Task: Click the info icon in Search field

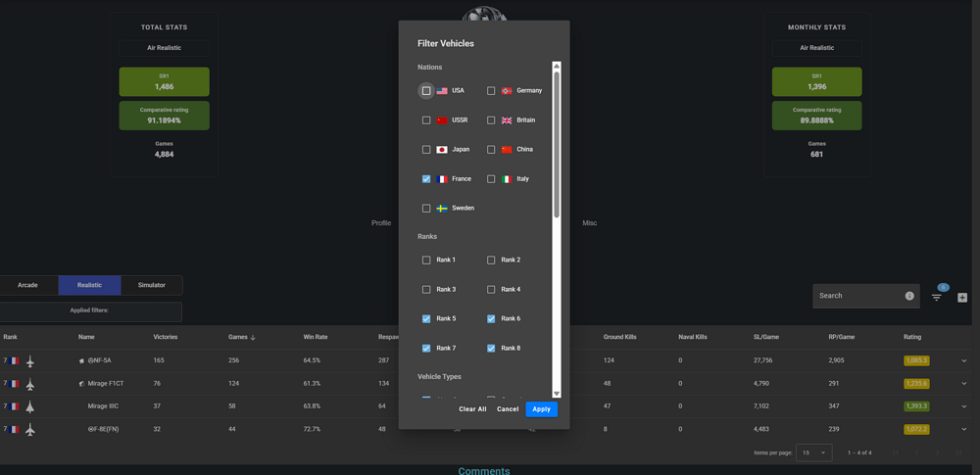Action: (x=909, y=296)
